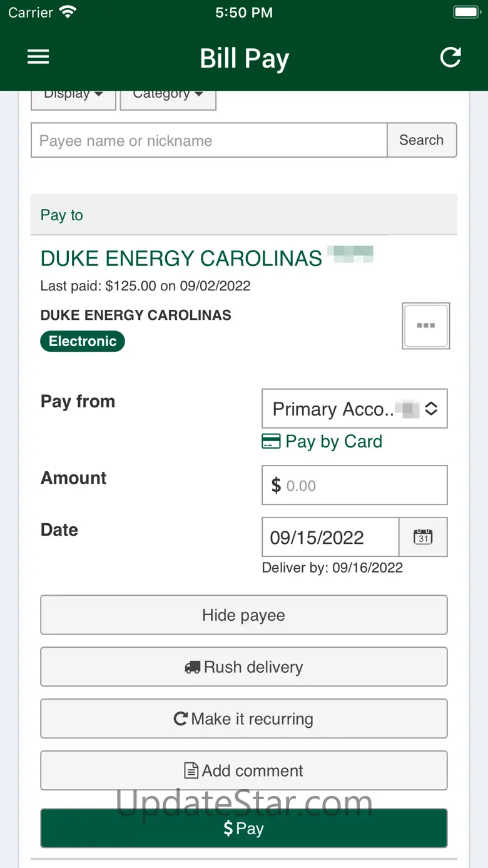This screenshot has width=488, height=868.
Task: Open the DUKE ENERGY CAROLINAS payee title
Action: (181, 258)
